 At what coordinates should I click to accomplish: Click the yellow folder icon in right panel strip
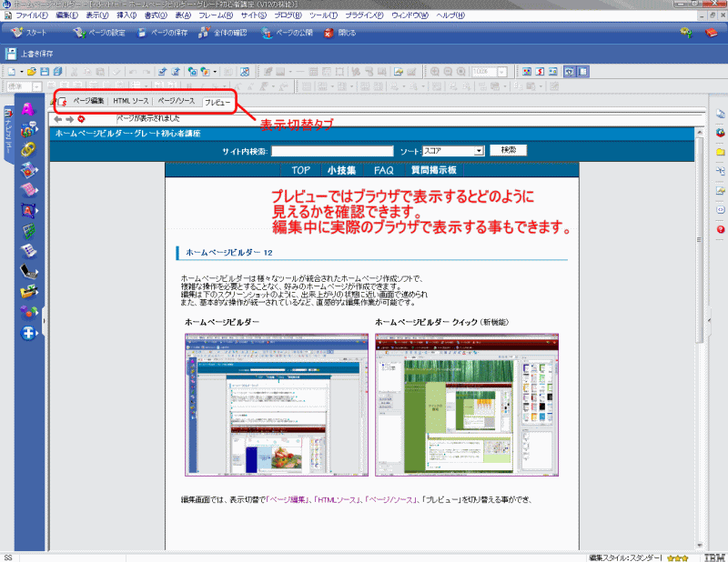pos(720,152)
